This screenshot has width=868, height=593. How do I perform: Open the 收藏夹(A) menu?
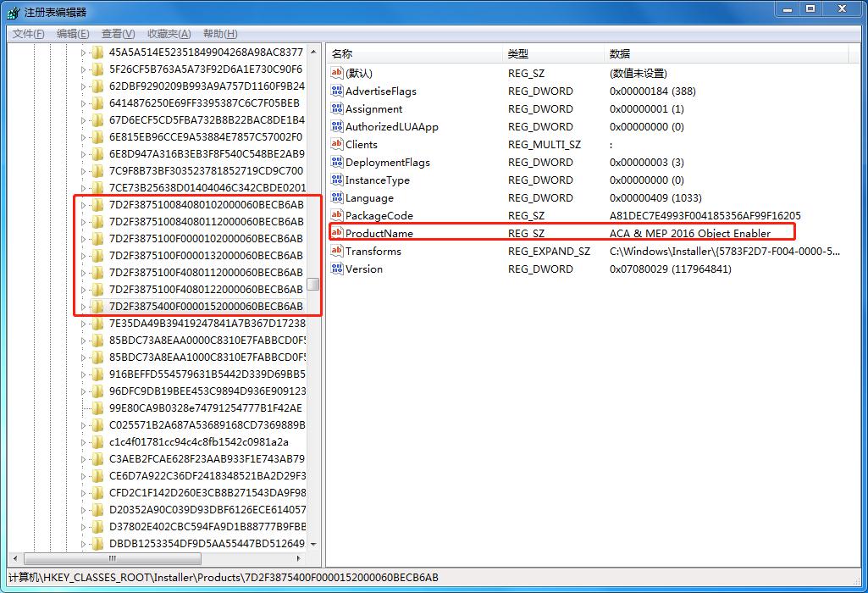click(169, 34)
